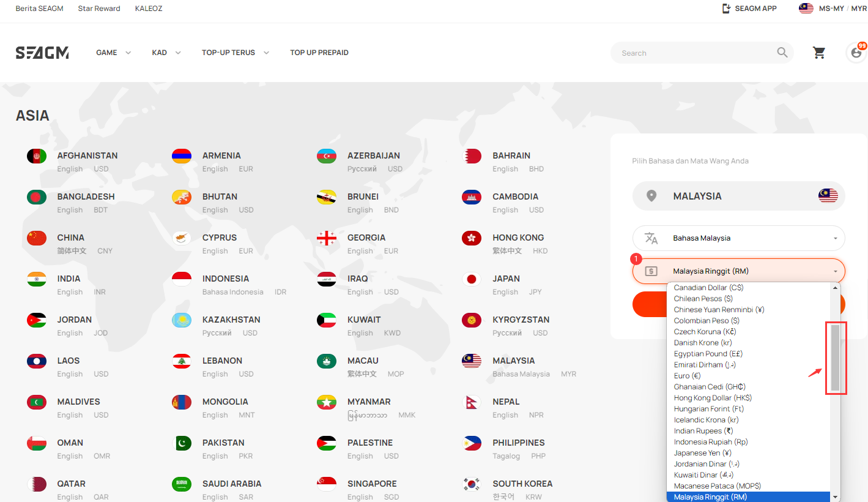Click the SEAGM APP download icon

pyautogui.click(x=727, y=9)
